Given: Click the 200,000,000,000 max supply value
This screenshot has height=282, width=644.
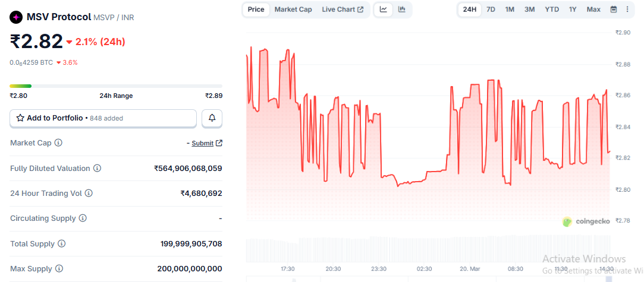Looking at the screenshot, I should [x=190, y=269].
